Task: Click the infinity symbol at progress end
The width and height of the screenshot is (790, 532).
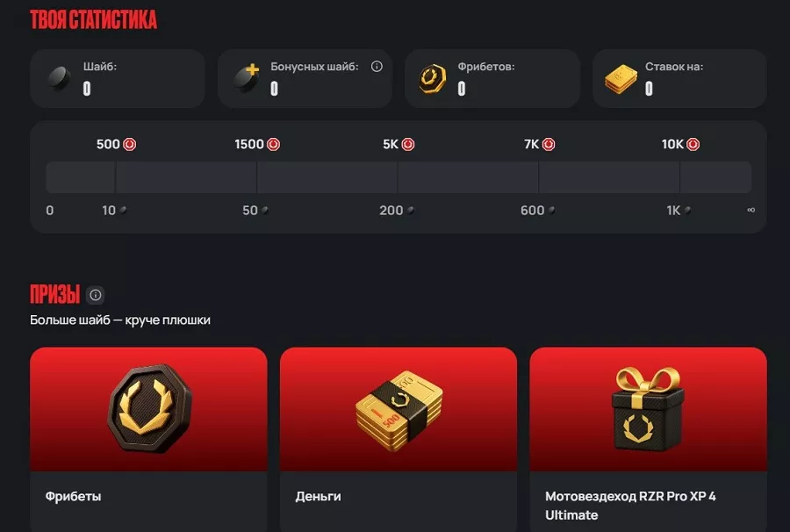Action: point(750,210)
